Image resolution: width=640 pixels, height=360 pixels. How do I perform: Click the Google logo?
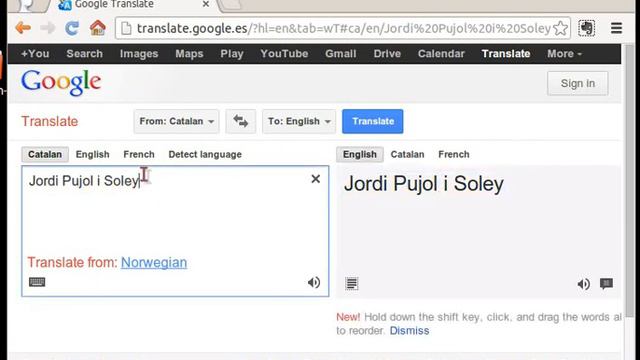tap(61, 82)
